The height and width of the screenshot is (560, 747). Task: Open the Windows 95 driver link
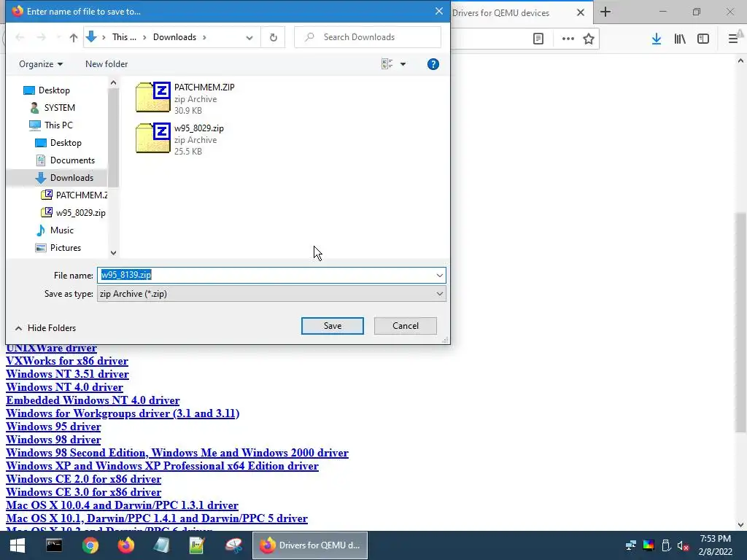[x=53, y=427]
